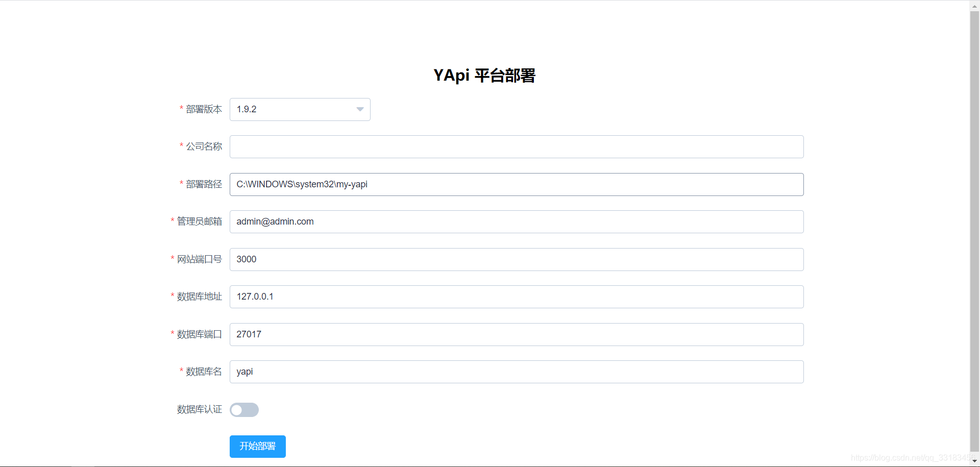Click the 网站端口号 field showing 3000
Image resolution: width=980 pixels, height=467 pixels.
(517, 259)
